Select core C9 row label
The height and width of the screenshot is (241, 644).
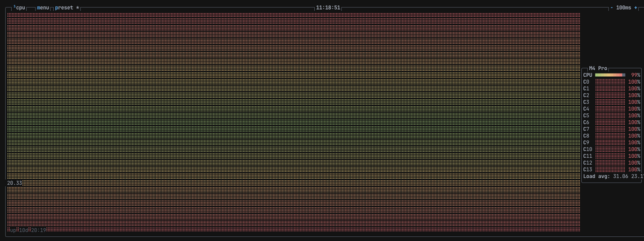(x=586, y=142)
